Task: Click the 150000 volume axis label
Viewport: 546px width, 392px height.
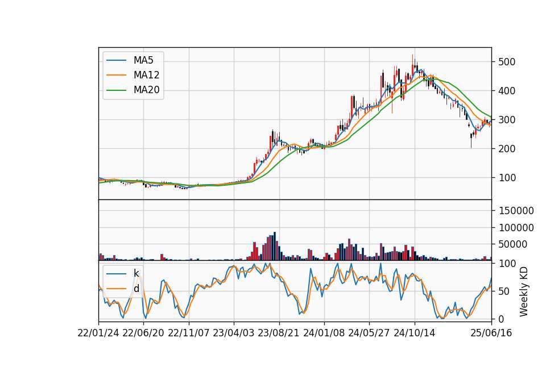Action: [x=516, y=211]
